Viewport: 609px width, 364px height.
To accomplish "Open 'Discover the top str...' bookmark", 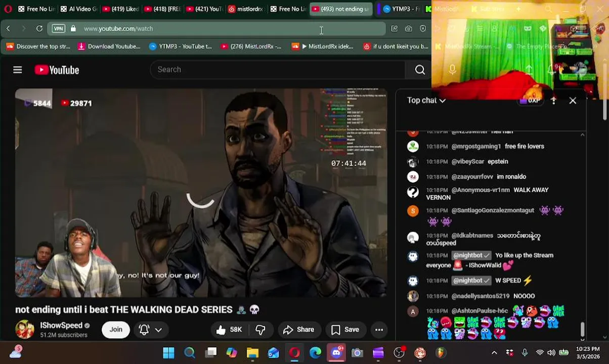I will (x=38, y=47).
